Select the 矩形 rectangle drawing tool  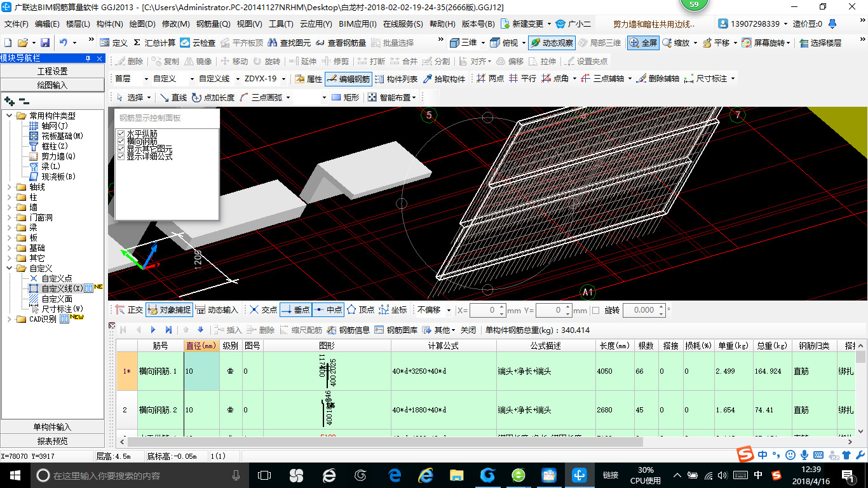click(346, 97)
